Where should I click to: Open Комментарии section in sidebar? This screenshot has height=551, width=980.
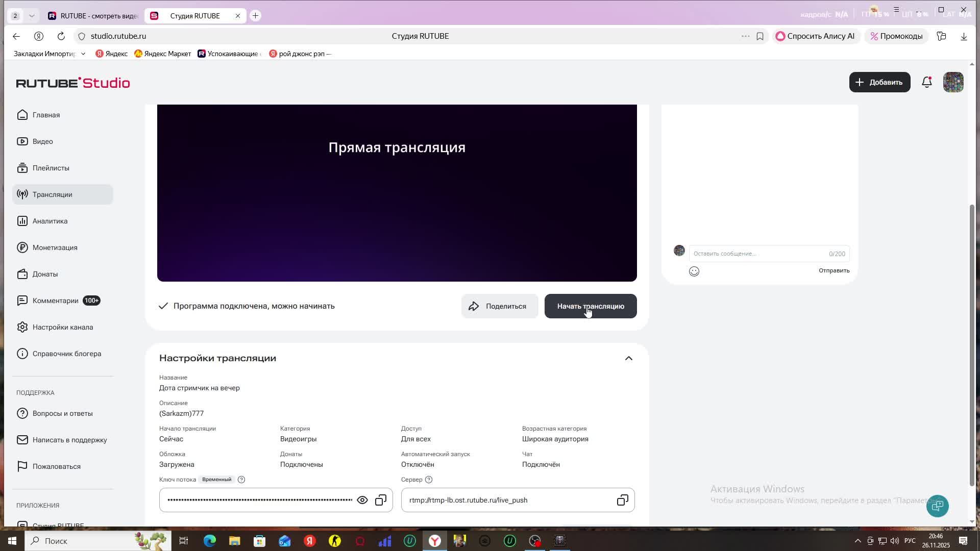(56, 300)
